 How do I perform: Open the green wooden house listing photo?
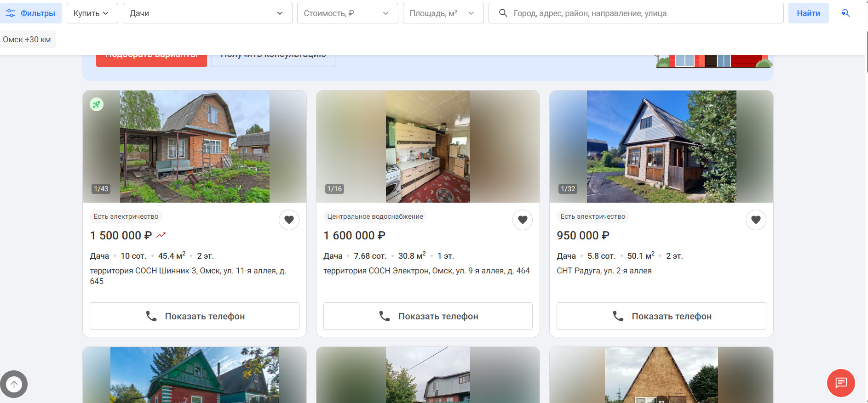click(195, 375)
